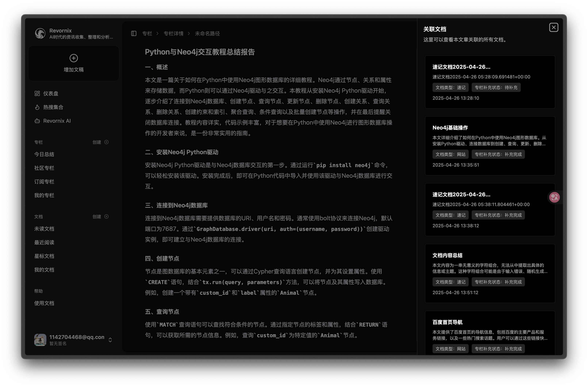Click the 热搜集合 flame icon

pos(37,107)
